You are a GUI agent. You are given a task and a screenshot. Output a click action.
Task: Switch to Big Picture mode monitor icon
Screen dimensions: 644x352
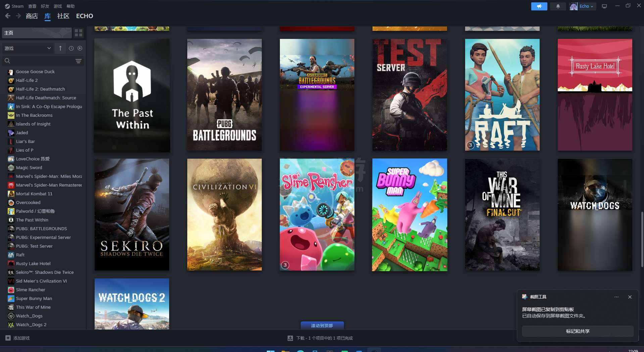(604, 6)
